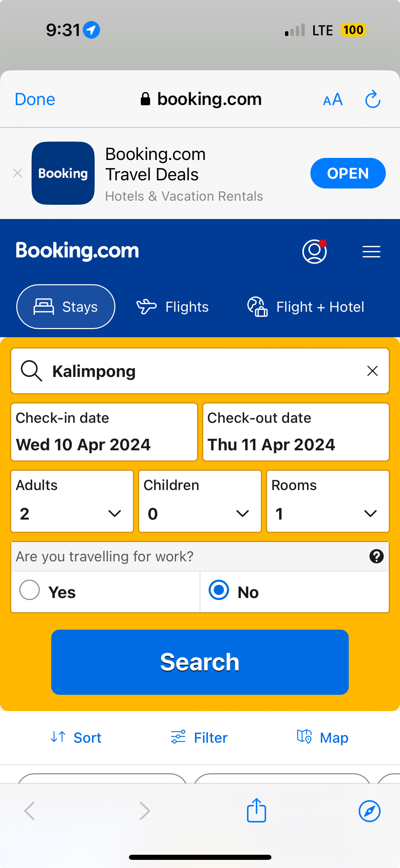Open the Check-in date picker
This screenshot has width=400, height=868.
tap(104, 432)
